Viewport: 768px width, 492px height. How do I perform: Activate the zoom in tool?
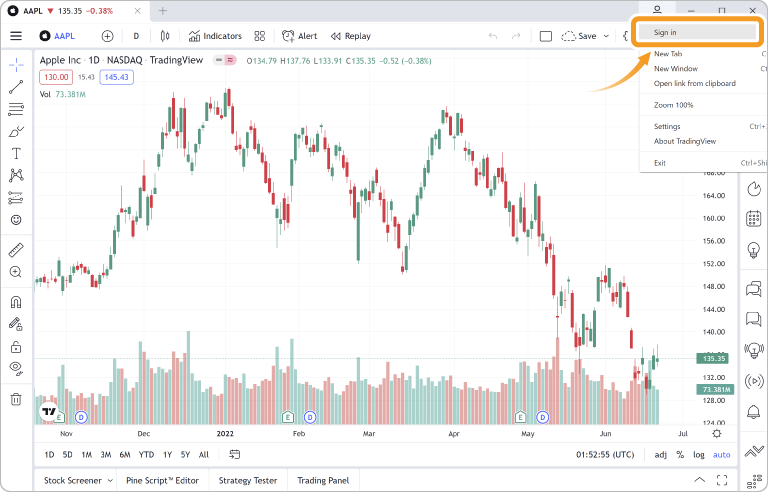click(16, 272)
